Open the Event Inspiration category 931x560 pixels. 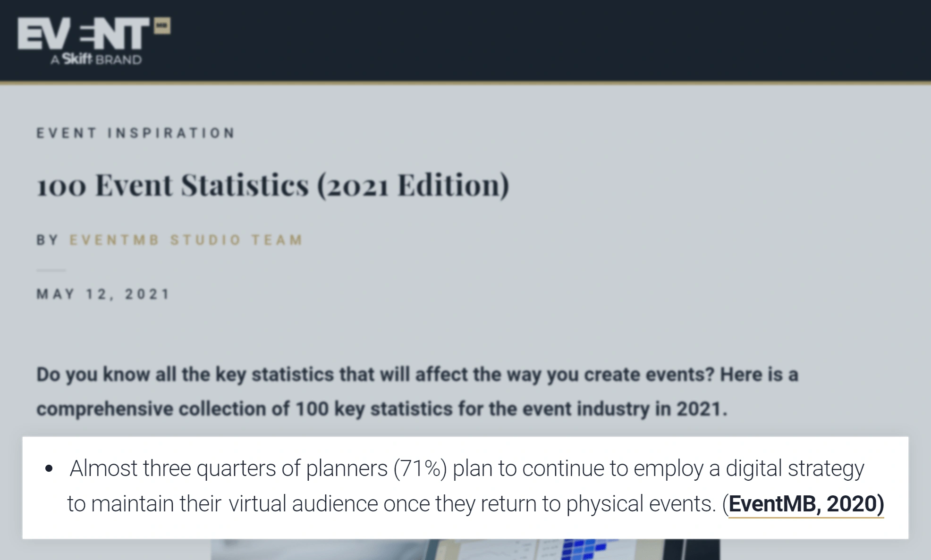(135, 133)
